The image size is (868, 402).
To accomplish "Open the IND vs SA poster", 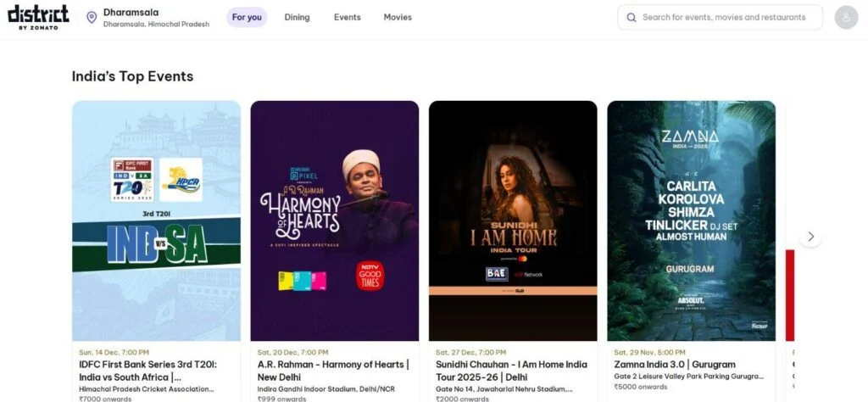I will (157, 221).
